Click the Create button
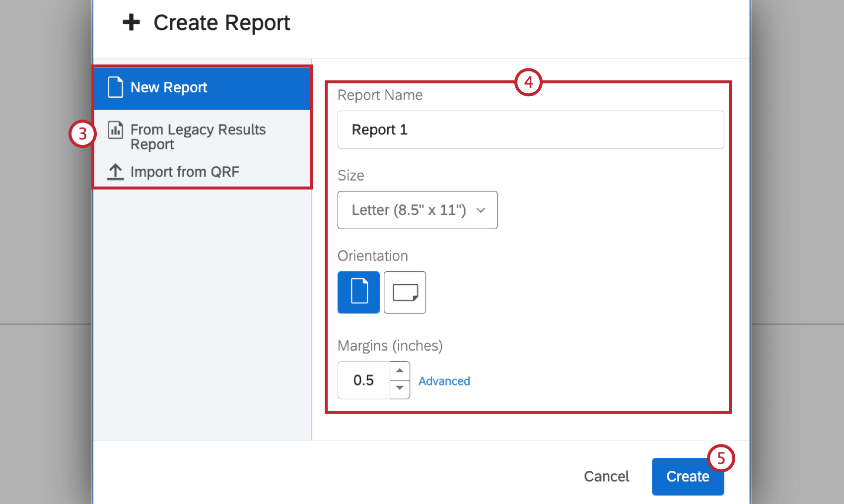Screen dimensions: 844x504 pyautogui.click(x=688, y=476)
